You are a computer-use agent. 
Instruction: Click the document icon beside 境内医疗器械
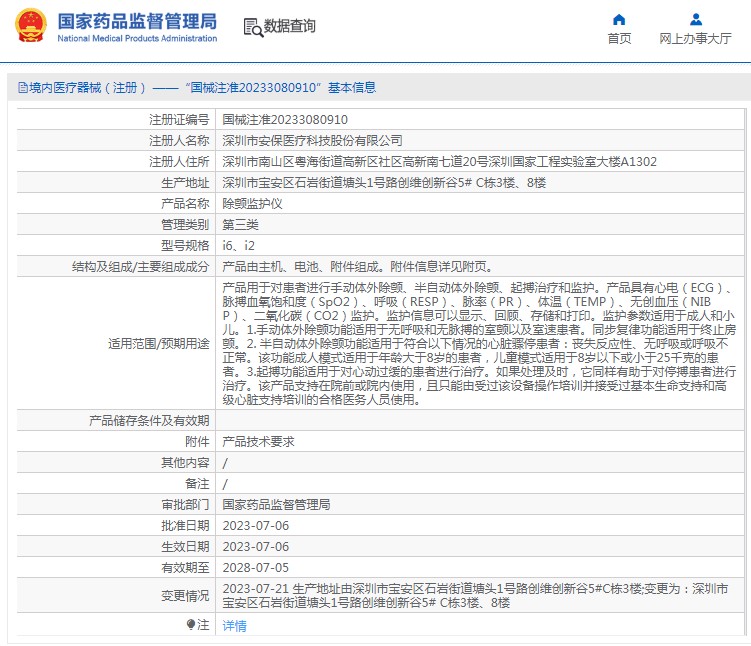click(x=23, y=88)
